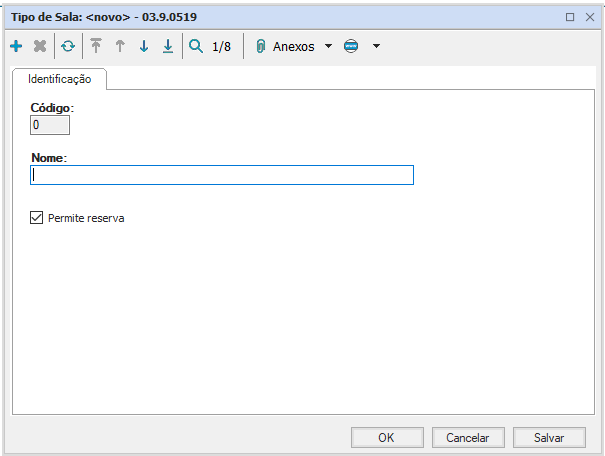Refresh the record with the circular arrows icon
The height and width of the screenshot is (456, 605).
(x=67, y=46)
